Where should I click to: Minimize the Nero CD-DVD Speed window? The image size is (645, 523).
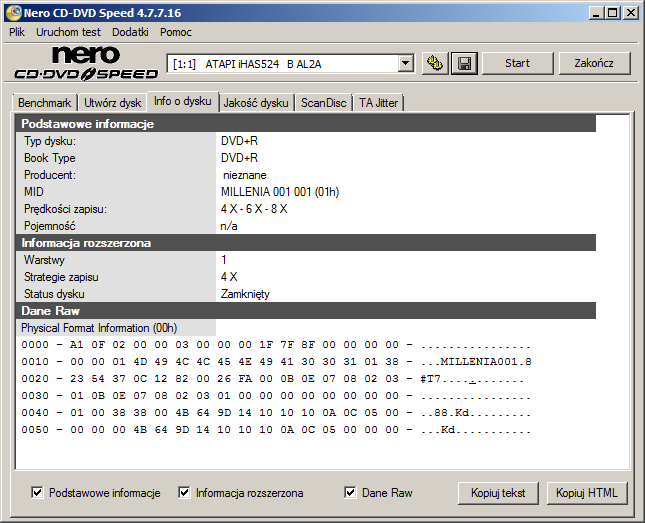[x=595, y=13]
